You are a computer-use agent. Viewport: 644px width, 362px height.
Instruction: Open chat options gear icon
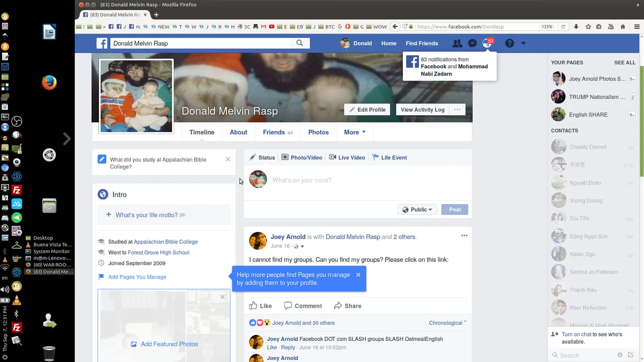620,355
